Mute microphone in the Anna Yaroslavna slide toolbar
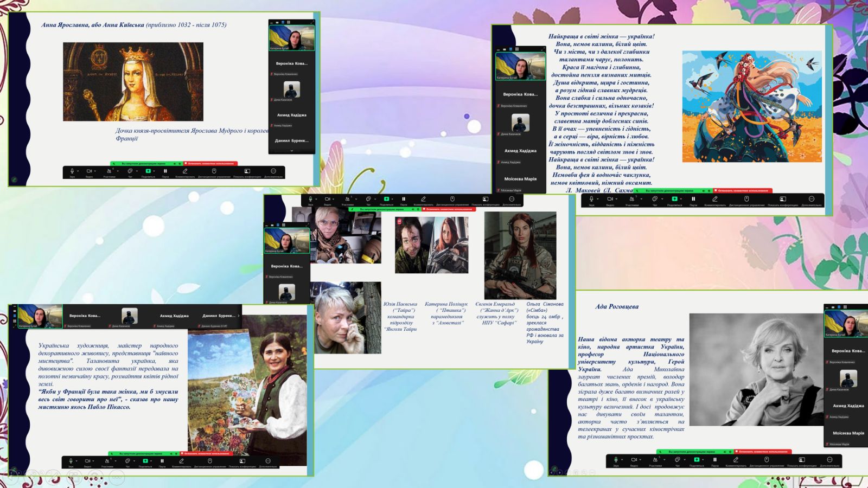The width and height of the screenshot is (868, 488). [x=72, y=171]
